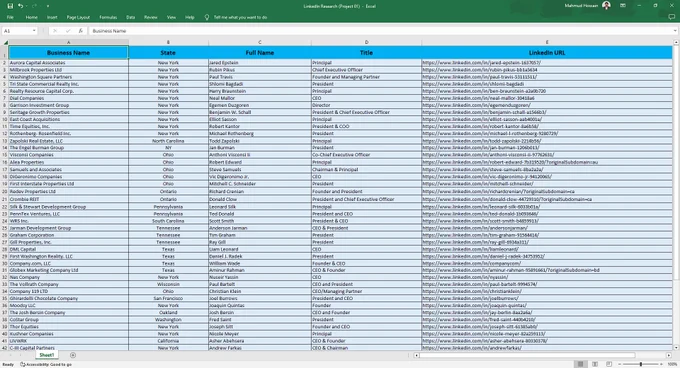This screenshot has height=368, width=680.
Task: Click the North Carolina state cell
Action: click(x=168, y=141)
